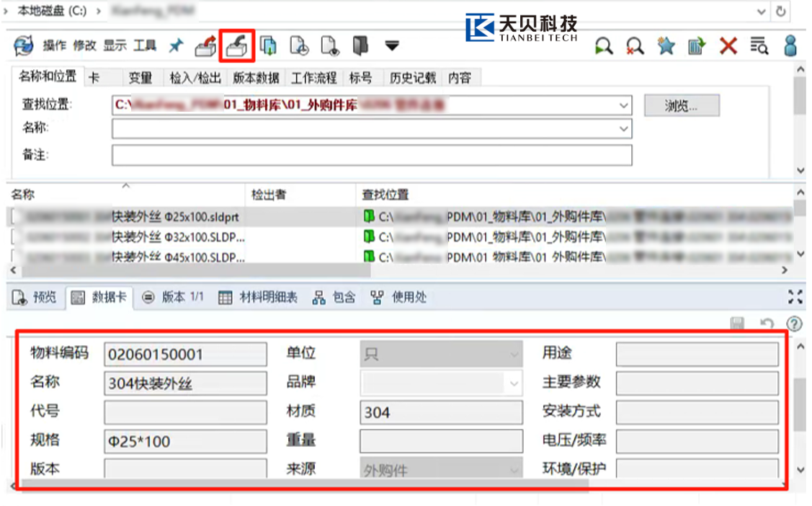Open the 材料明细表 tab
The image size is (812, 506).
[x=258, y=297]
